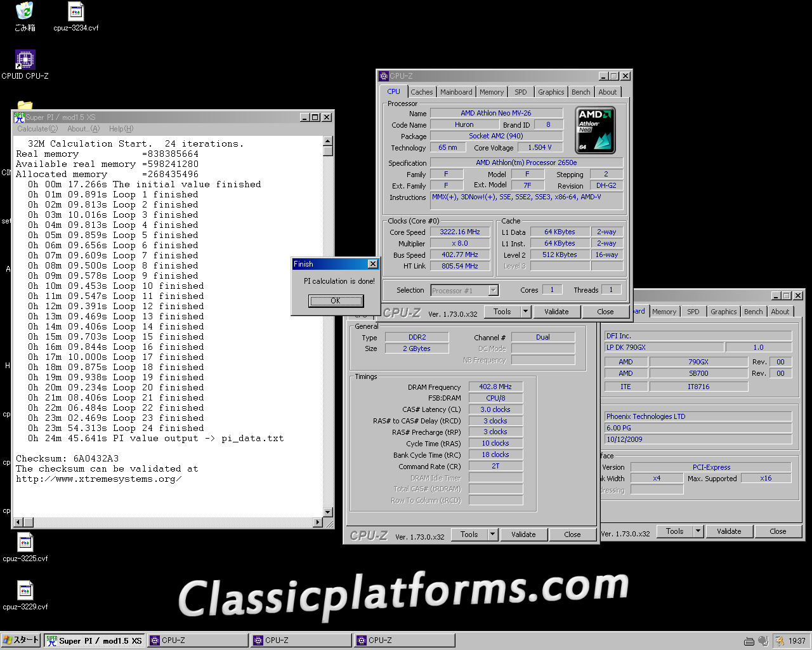Open the About menu in Super PI

point(84,129)
